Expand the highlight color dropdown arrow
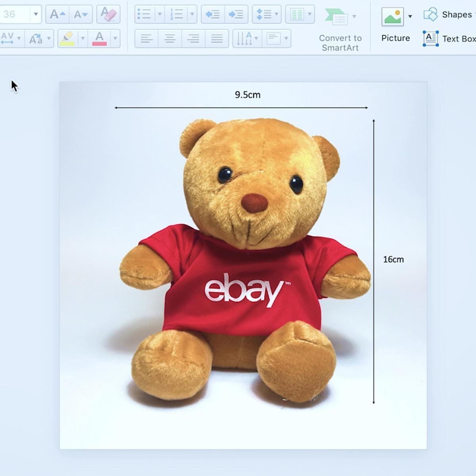 click(83, 38)
